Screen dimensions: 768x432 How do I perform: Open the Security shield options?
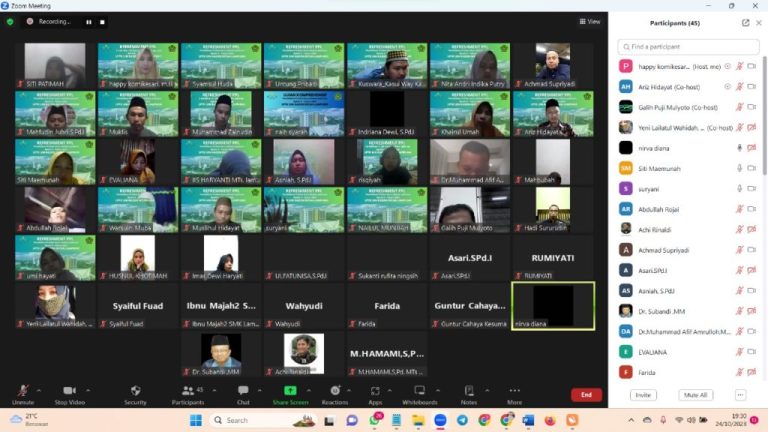[135, 395]
